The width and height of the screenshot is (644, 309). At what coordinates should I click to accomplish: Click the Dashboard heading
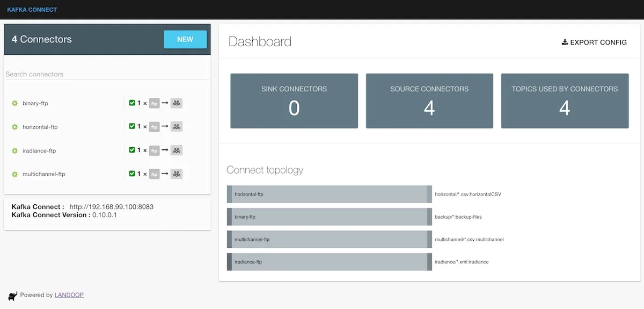click(260, 42)
